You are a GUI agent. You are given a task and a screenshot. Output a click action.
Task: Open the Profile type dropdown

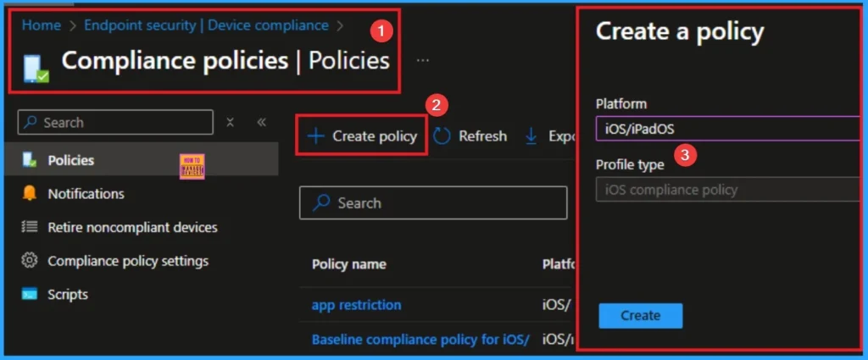coord(728,190)
